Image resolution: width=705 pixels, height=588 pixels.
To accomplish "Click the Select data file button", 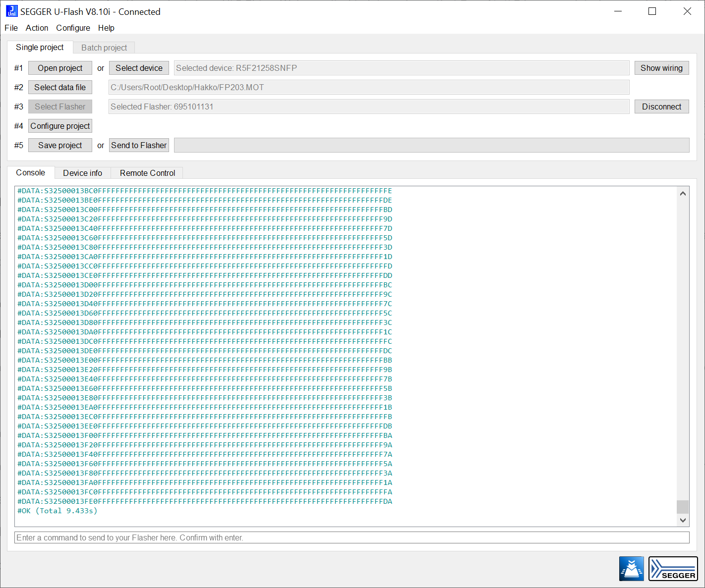I will coord(60,87).
